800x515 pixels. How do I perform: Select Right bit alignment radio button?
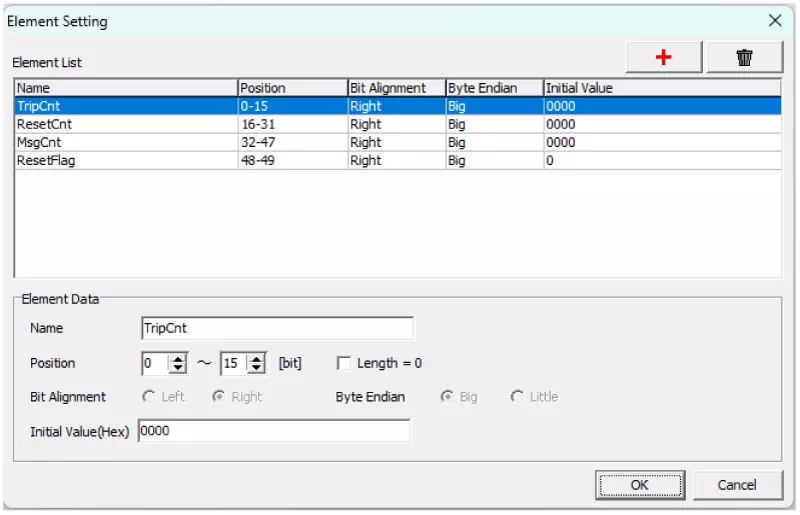[x=219, y=397]
